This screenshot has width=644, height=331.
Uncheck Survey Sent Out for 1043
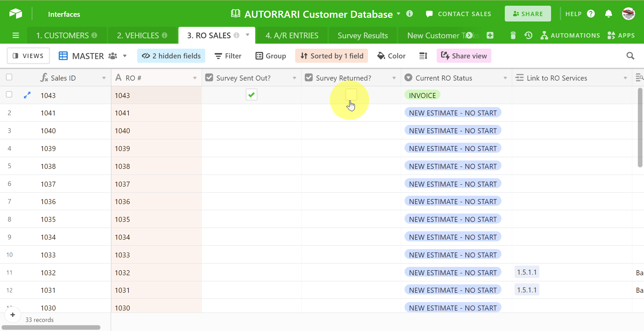coord(251,95)
